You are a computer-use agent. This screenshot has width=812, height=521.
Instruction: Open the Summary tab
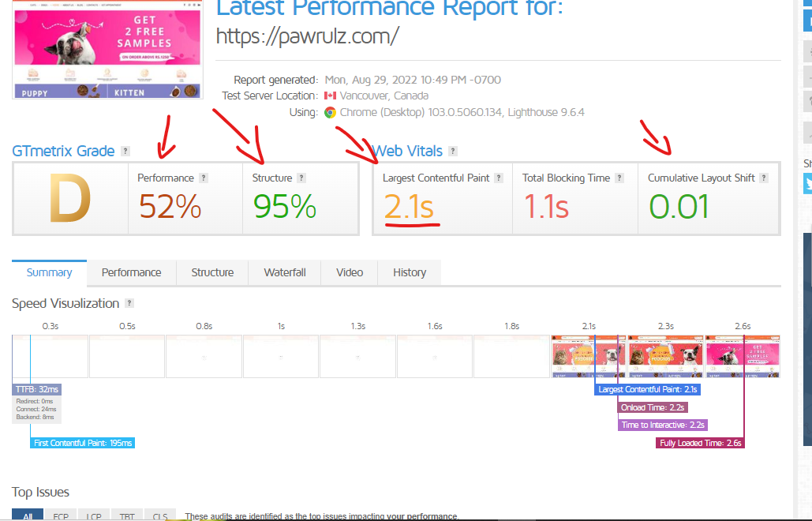(x=49, y=272)
